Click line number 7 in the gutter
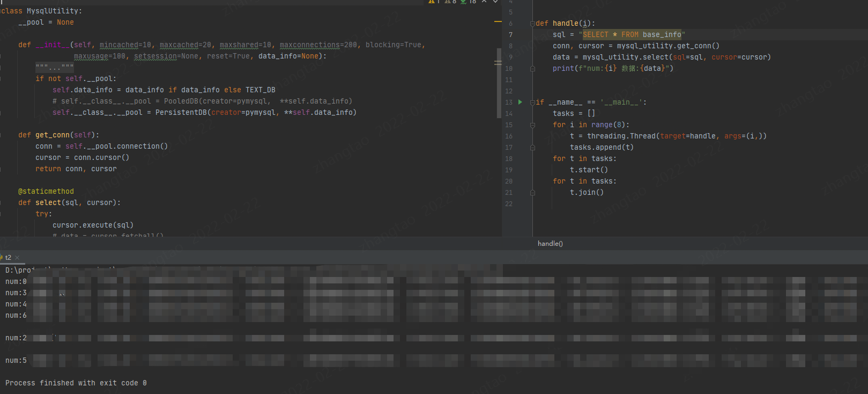 [x=510, y=35]
